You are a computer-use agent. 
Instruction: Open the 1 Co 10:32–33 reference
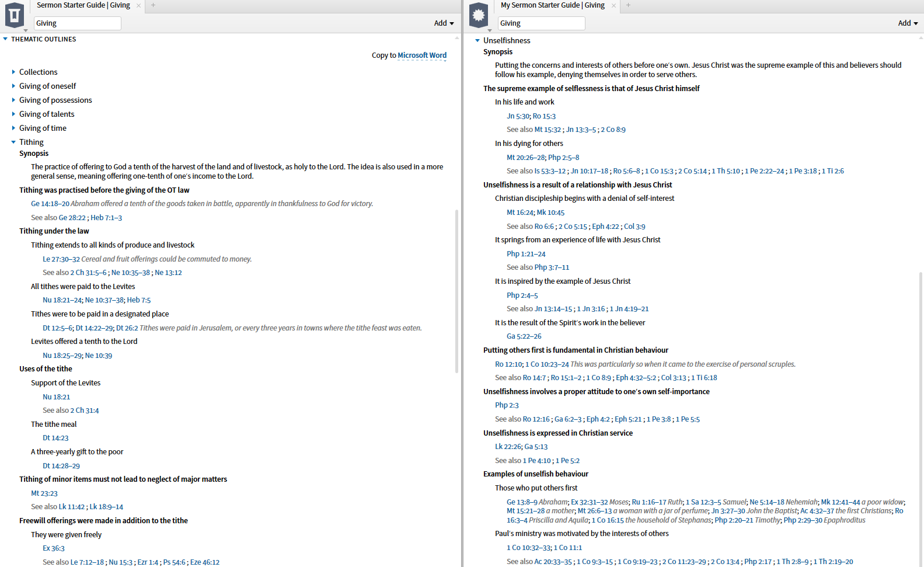(x=528, y=548)
